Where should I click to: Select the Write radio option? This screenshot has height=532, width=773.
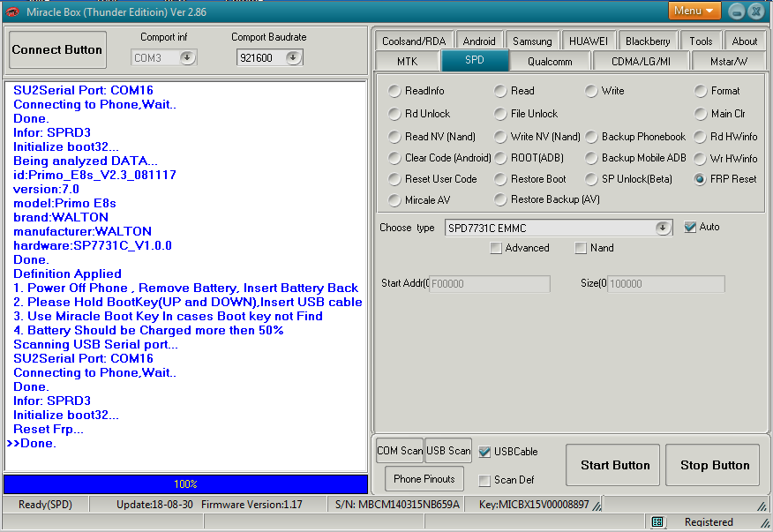point(604,91)
